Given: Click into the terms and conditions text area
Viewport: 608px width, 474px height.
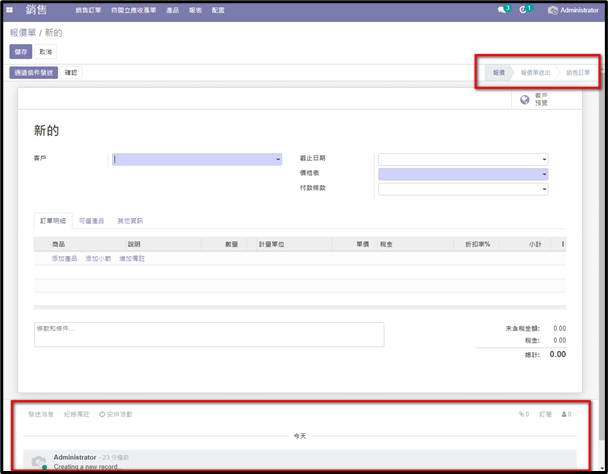Looking at the screenshot, I should 209,334.
